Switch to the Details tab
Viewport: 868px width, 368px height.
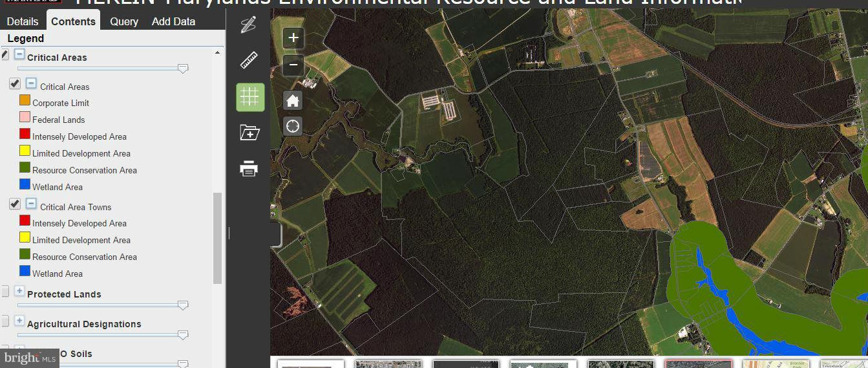(23, 21)
